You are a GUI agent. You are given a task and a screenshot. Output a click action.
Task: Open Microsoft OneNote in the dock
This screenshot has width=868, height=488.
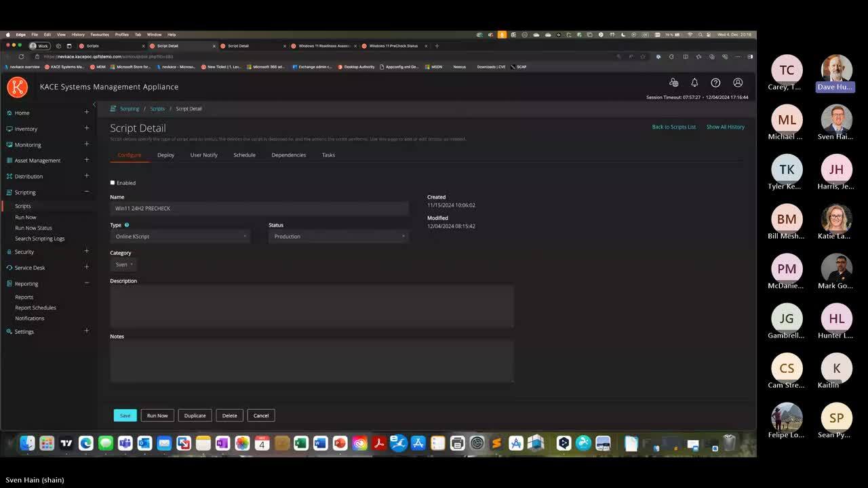(x=222, y=443)
